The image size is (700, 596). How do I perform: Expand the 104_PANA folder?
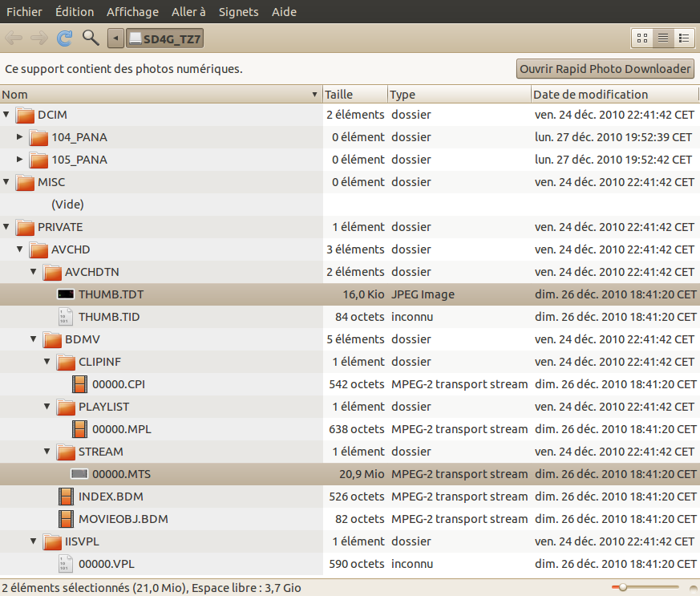[20, 137]
